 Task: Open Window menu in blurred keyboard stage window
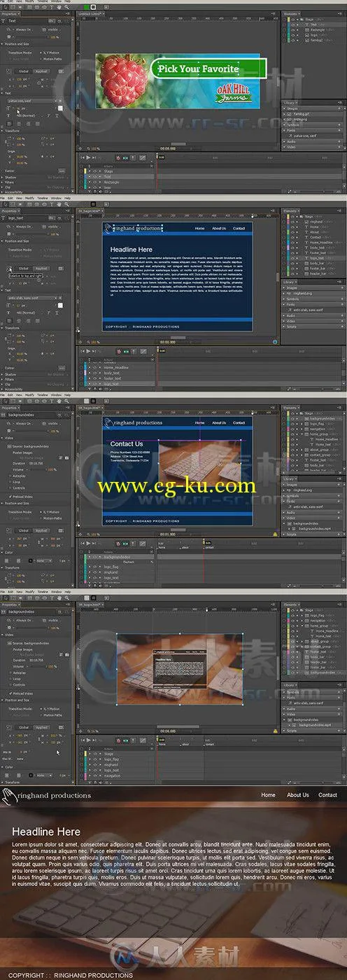[55, 591]
